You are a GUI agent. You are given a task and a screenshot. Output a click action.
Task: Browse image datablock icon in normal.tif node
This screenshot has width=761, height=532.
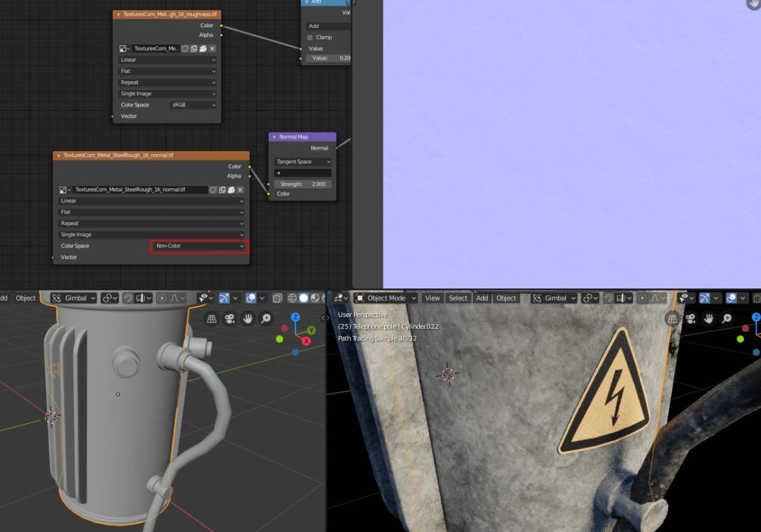click(x=65, y=190)
